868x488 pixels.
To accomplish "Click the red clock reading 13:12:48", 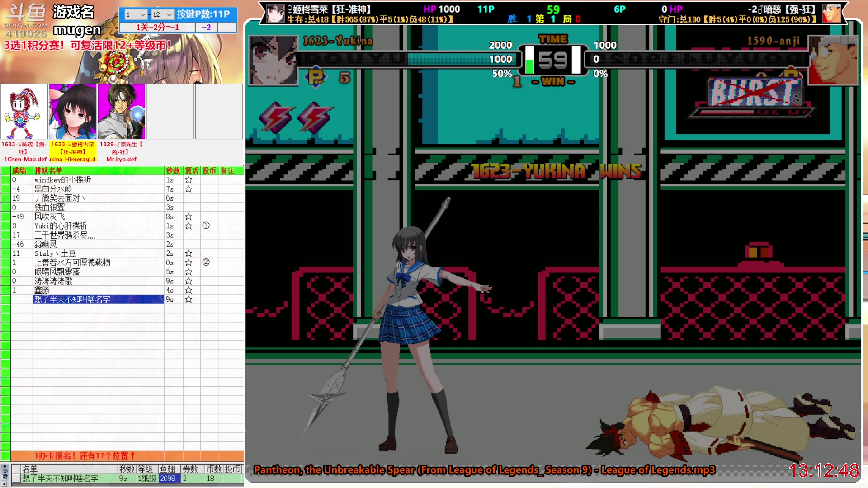I will point(824,470).
